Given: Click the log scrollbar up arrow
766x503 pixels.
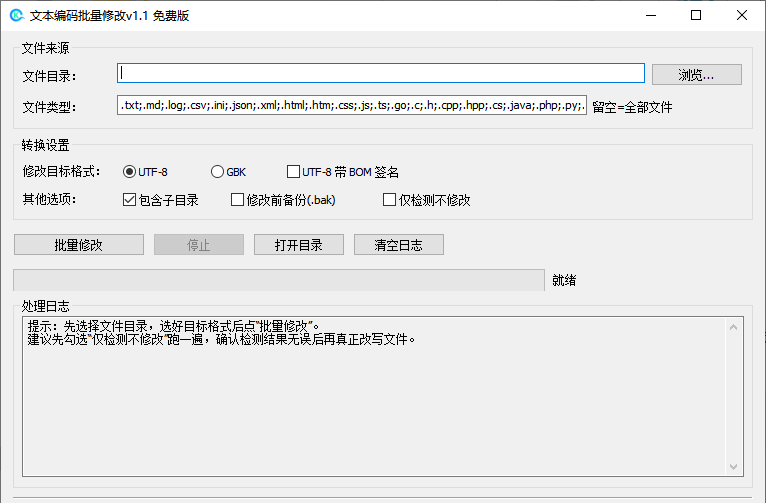Looking at the screenshot, I should click(x=733, y=327).
